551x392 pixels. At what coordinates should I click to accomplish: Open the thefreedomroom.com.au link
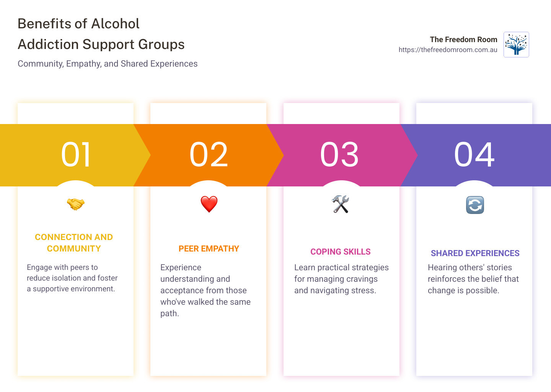pos(448,49)
